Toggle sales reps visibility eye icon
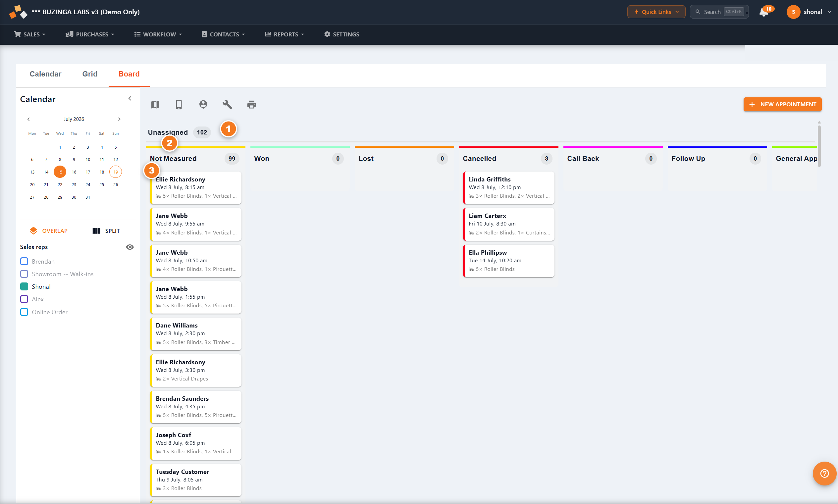This screenshot has height=504, width=838. pyautogui.click(x=130, y=247)
